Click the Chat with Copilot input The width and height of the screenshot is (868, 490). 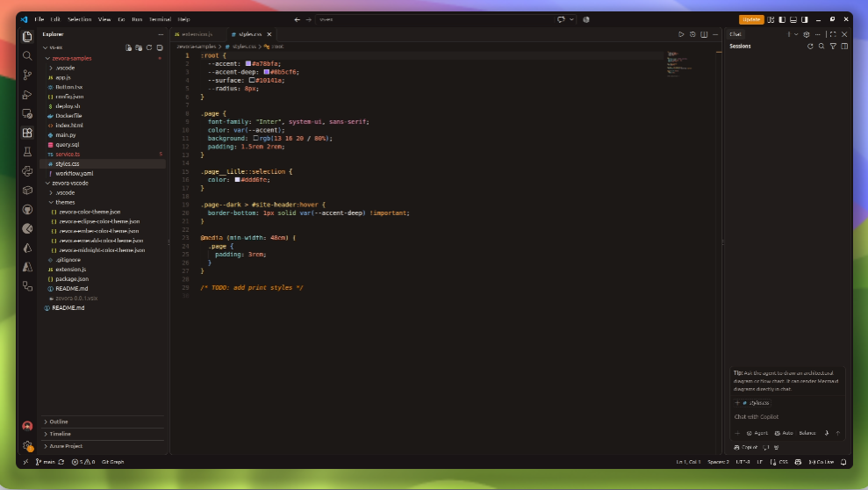[x=787, y=417]
